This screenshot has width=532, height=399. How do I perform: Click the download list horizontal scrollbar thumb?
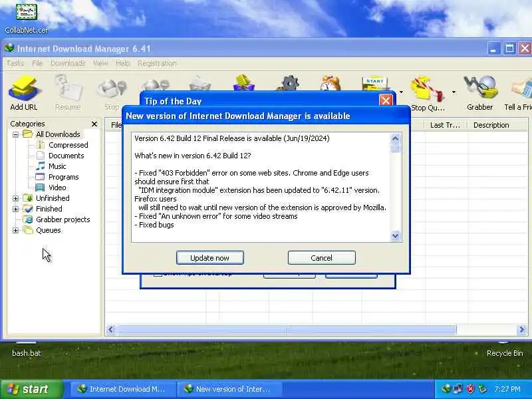[287, 329]
